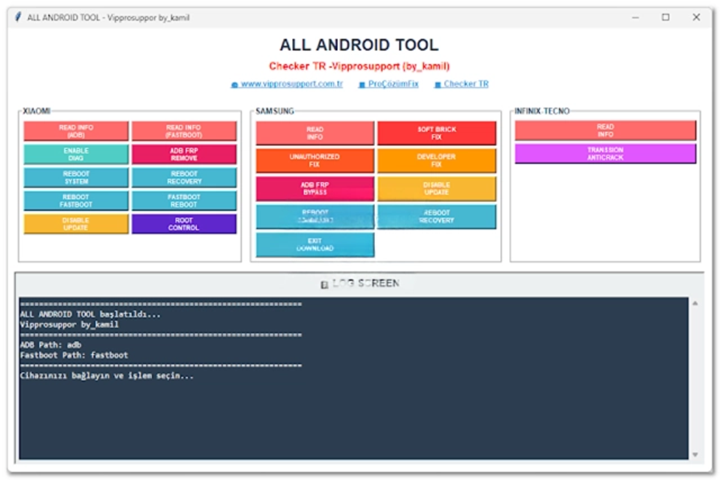Click Xiaomi Read Info (ADB) button
The width and height of the screenshot is (720, 480).
coord(76,131)
